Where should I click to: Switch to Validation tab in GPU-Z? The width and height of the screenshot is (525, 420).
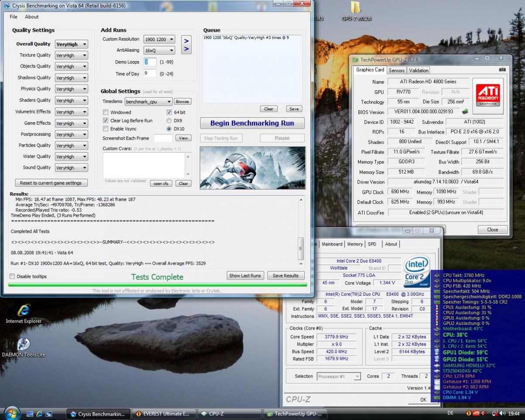[419, 70]
